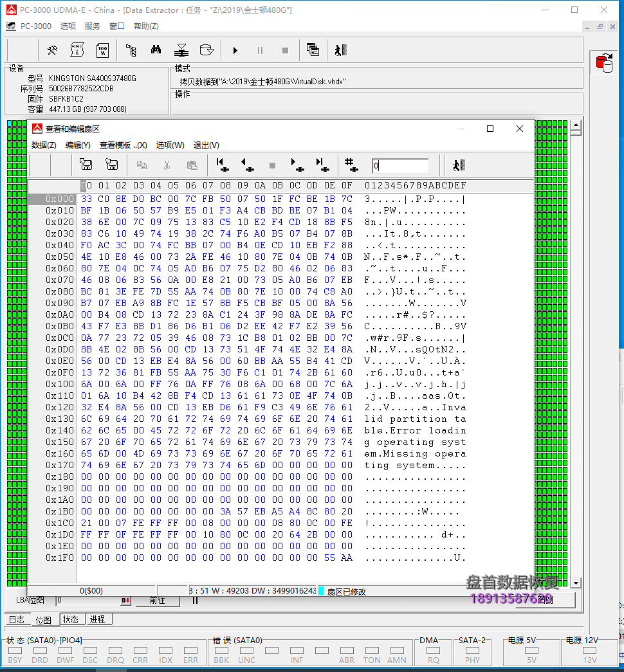
Task: Click the binary info scroll icon
Action: pos(77,50)
